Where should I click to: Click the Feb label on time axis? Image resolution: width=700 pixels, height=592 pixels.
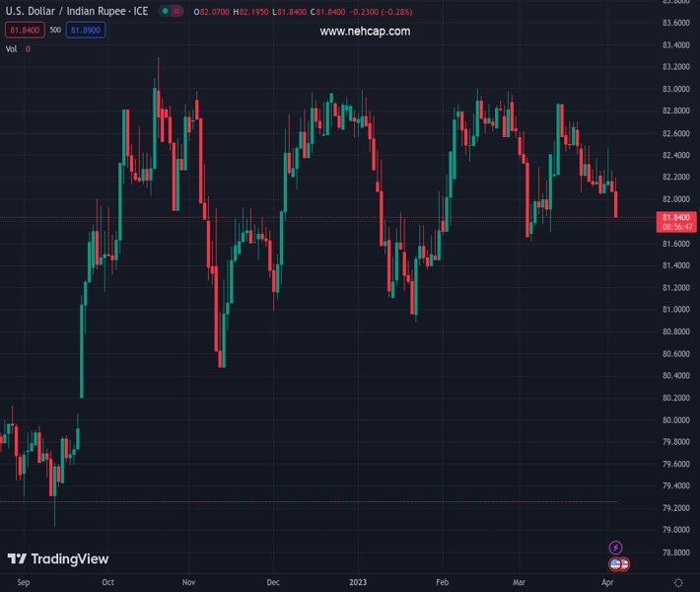tap(443, 583)
